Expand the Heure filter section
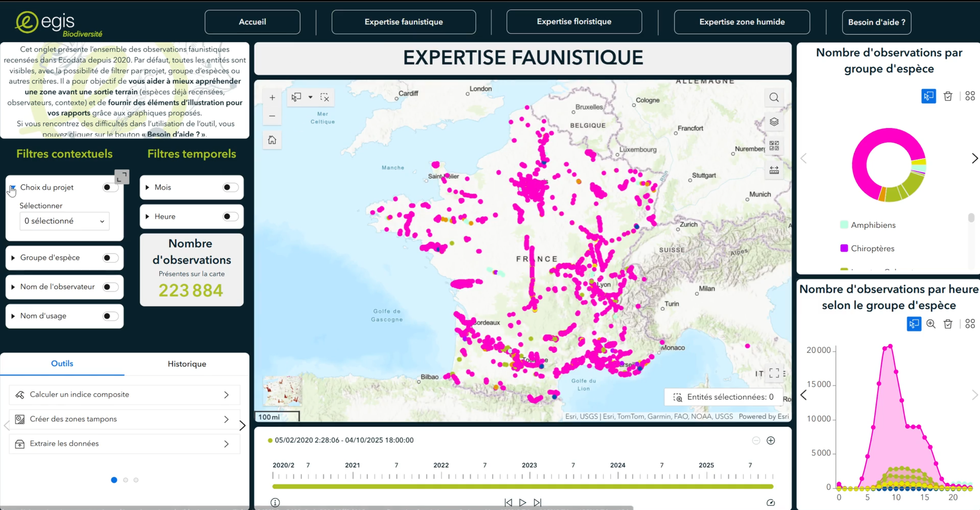980x510 pixels. point(147,217)
